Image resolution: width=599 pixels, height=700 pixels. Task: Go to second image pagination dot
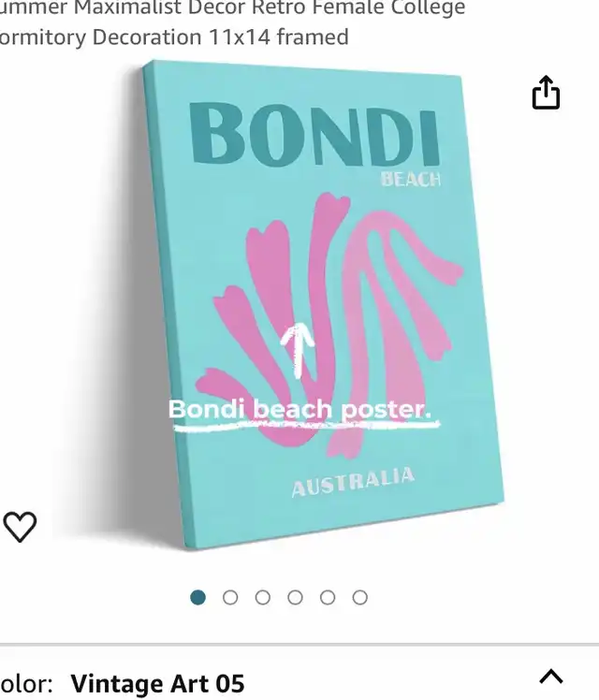point(230,597)
